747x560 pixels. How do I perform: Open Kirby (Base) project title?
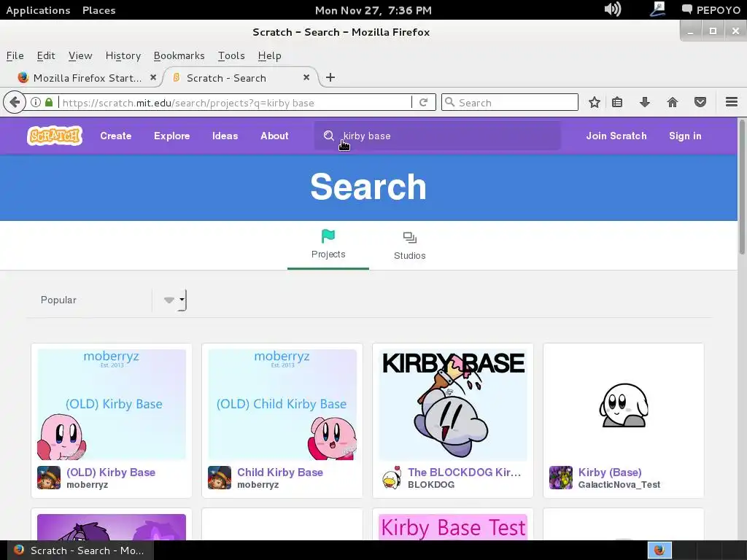(x=610, y=472)
